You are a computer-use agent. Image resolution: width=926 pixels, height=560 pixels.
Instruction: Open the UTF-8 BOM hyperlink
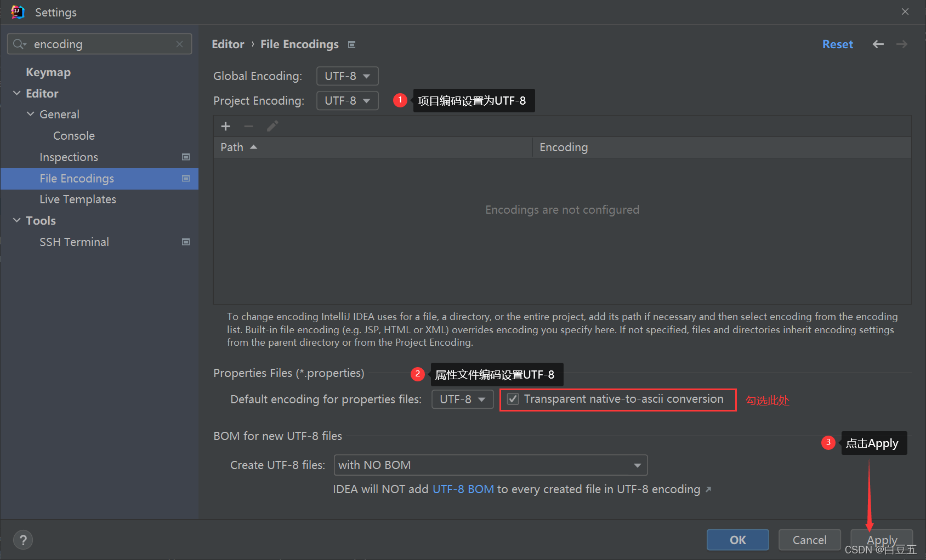(x=463, y=489)
